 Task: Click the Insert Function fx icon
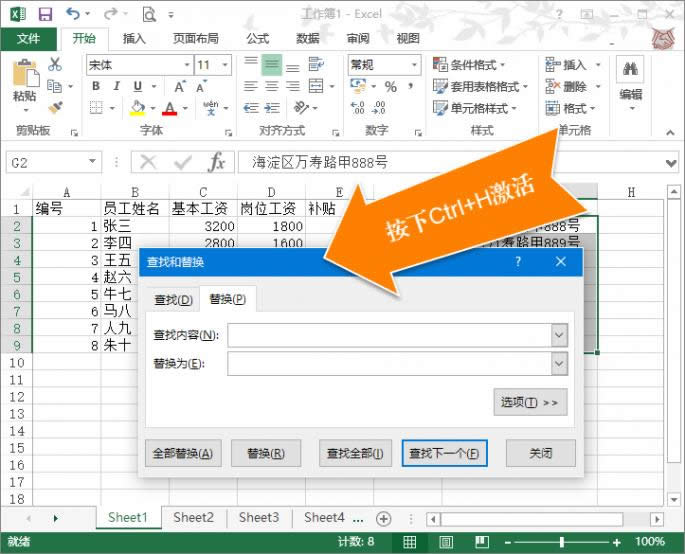click(216, 162)
